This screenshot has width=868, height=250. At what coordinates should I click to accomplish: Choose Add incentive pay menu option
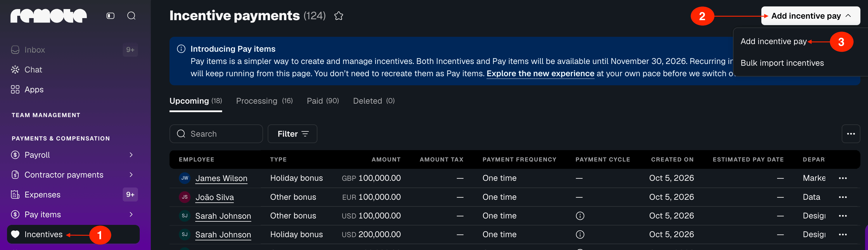773,41
